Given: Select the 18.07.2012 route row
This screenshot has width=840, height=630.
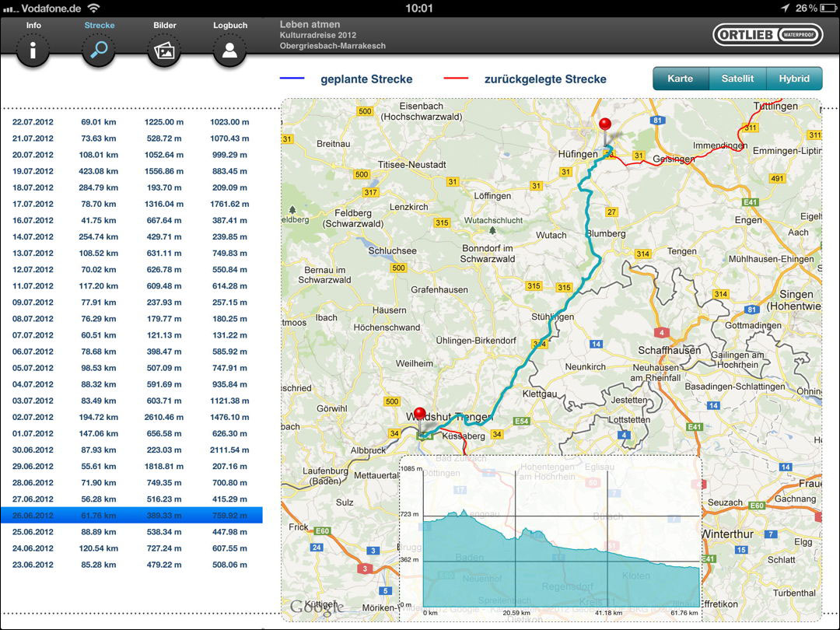Looking at the screenshot, I should 131,187.
